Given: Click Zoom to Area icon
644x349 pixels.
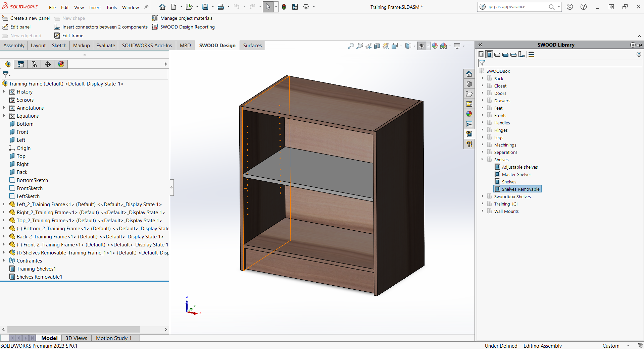Looking at the screenshot, I should [x=360, y=46].
